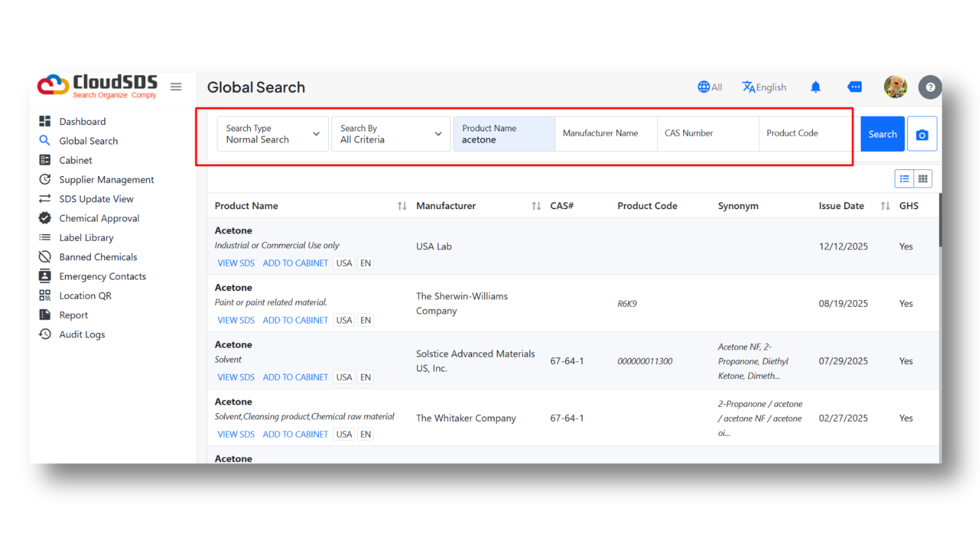980x551 pixels.
Task: View SDS for Solstice Advanced Materials Acetone
Action: pos(236,377)
